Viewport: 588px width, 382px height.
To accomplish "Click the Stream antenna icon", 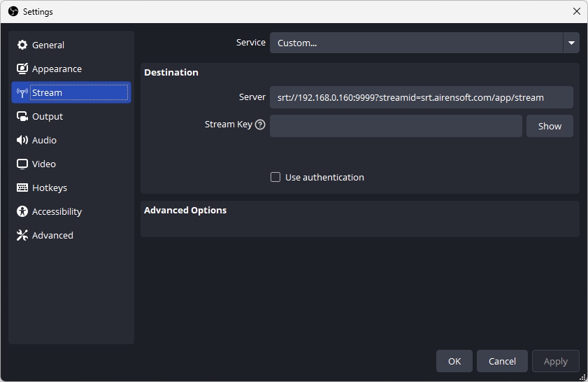I will point(22,92).
